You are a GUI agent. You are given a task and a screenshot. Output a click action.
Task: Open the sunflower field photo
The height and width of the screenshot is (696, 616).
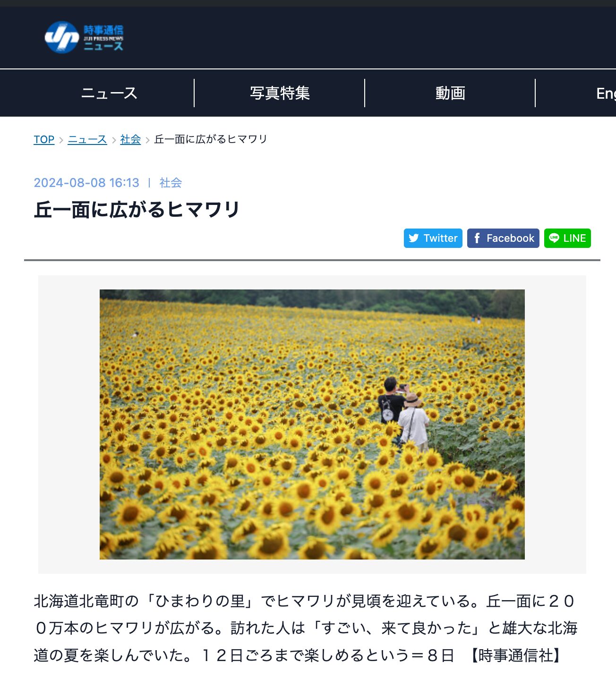coord(312,424)
